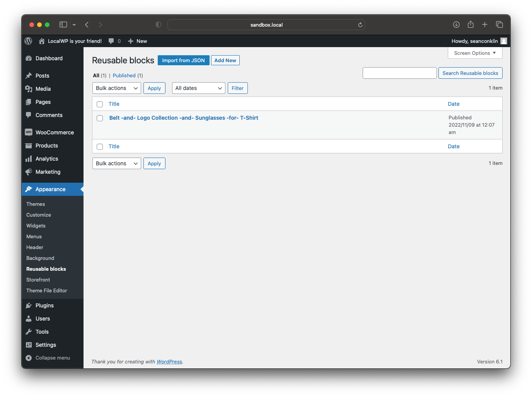Check the select-all box in table footer

(x=100, y=147)
